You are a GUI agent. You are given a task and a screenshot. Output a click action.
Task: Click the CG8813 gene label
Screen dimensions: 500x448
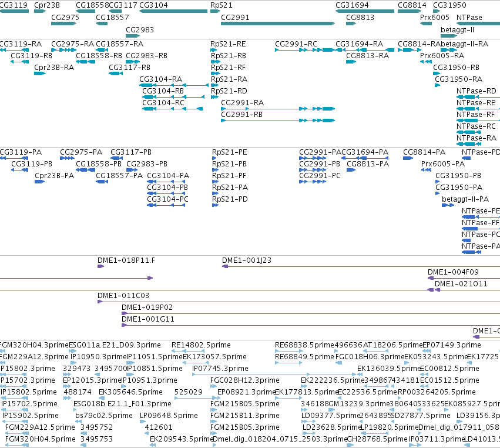tap(360, 17)
